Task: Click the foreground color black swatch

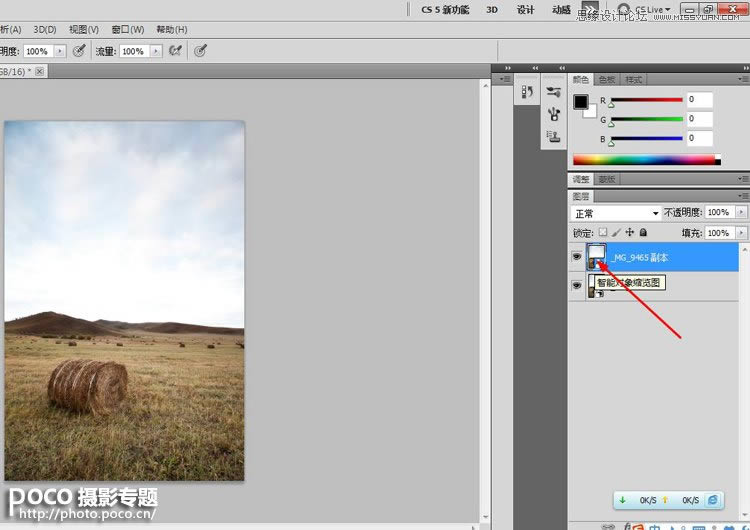Action: [x=580, y=101]
